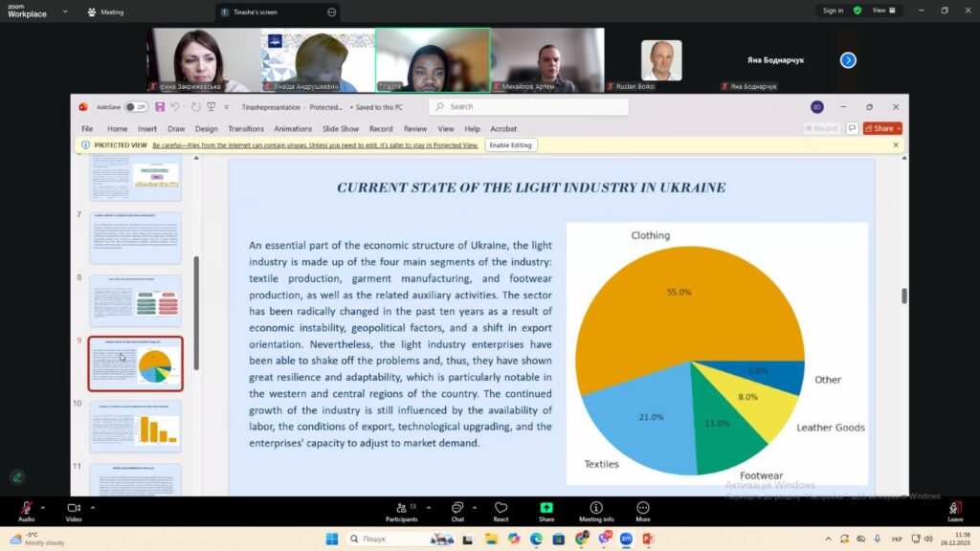Screen dimensions: 980x551
Task: Toggle the AutoSave switch
Action: [x=136, y=107]
